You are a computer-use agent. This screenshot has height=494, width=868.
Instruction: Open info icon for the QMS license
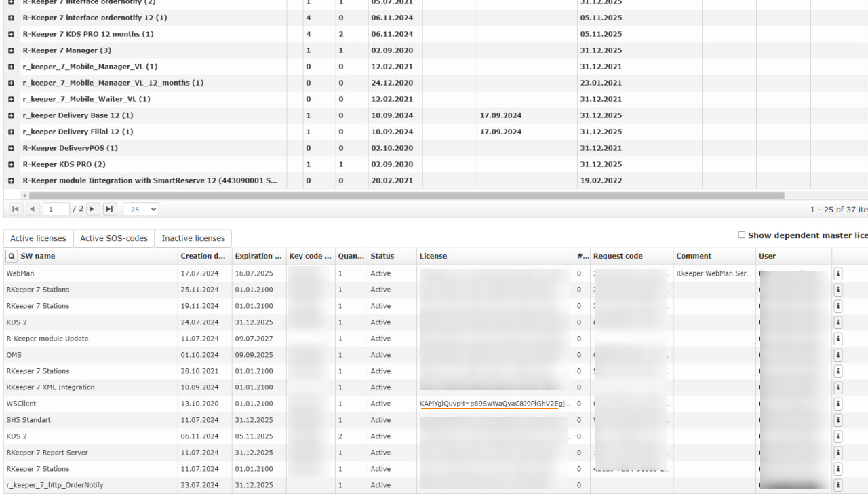pyautogui.click(x=838, y=355)
